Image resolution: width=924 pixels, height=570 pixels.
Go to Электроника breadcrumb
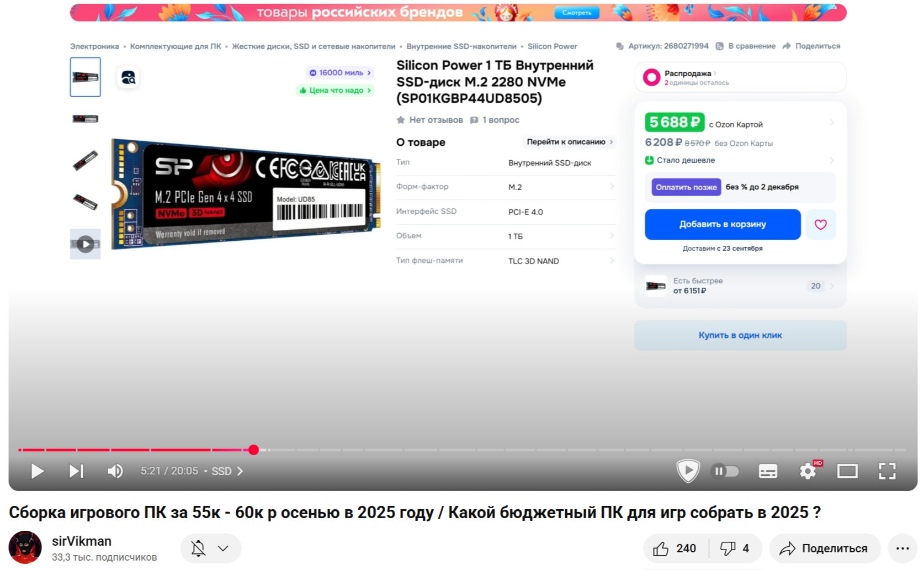pos(94,46)
